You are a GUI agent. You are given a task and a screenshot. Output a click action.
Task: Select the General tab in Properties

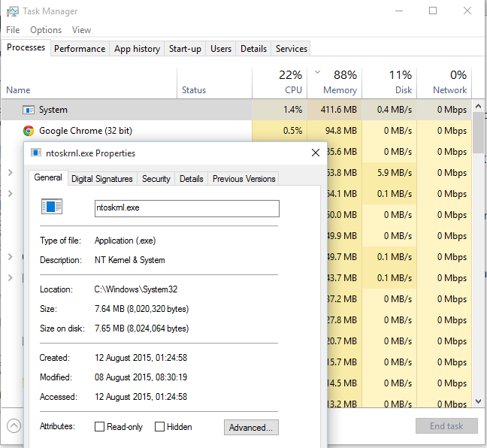(x=48, y=177)
